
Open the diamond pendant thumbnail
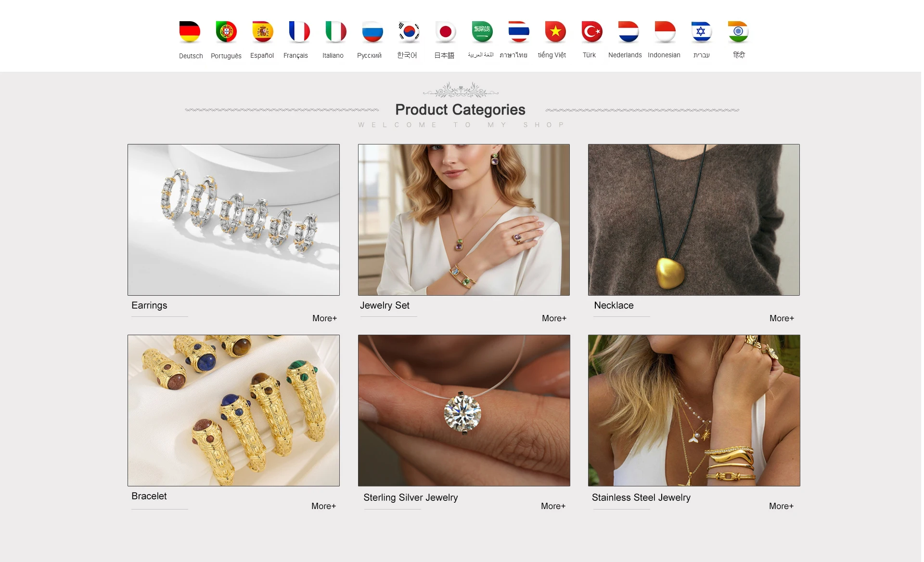coord(464,410)
